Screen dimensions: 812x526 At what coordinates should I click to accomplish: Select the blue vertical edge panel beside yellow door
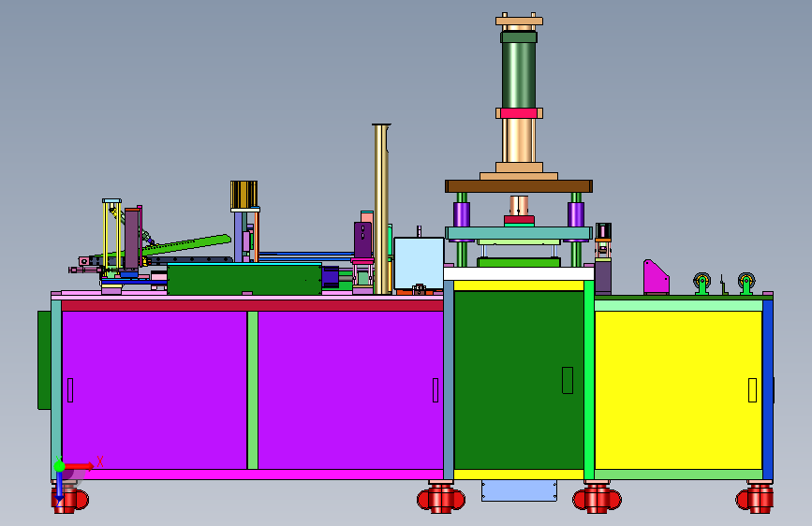coord(768,390)
